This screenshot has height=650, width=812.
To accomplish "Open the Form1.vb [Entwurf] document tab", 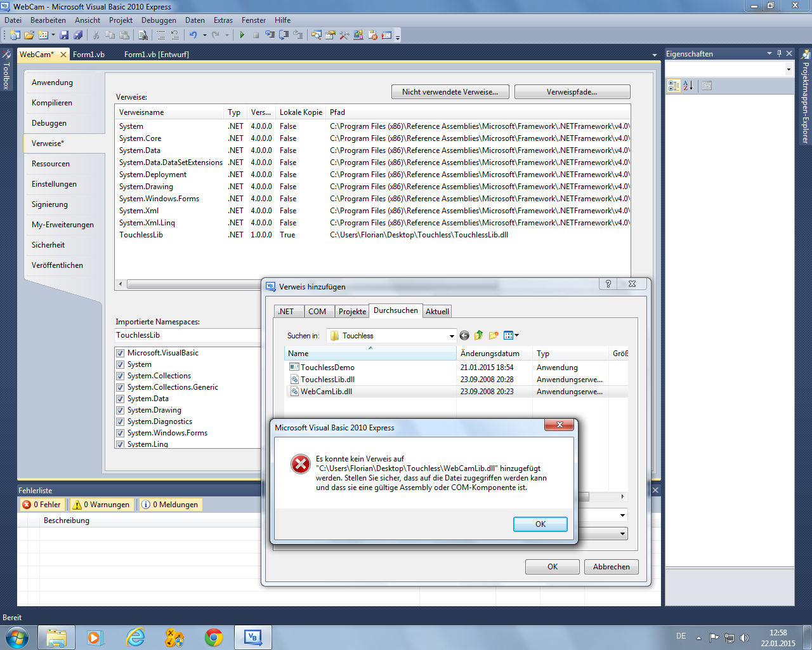I will 156,55.
